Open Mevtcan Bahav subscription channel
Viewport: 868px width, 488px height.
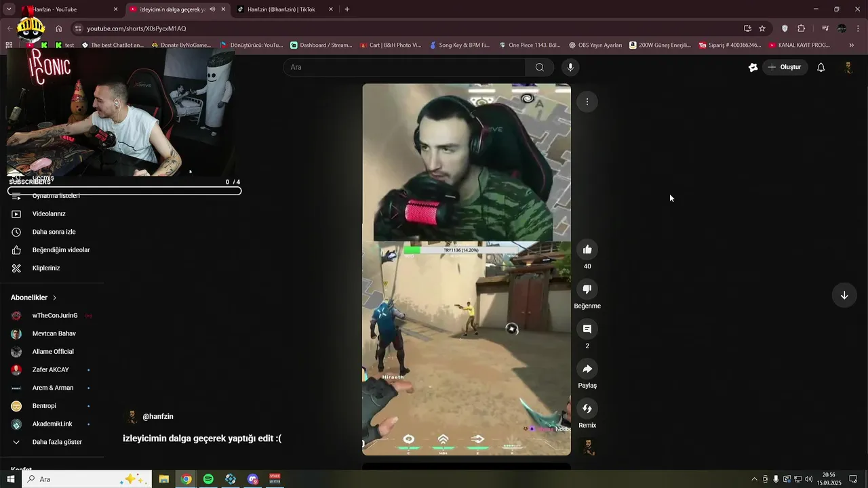pyautogui.click(x=54, y=333)
